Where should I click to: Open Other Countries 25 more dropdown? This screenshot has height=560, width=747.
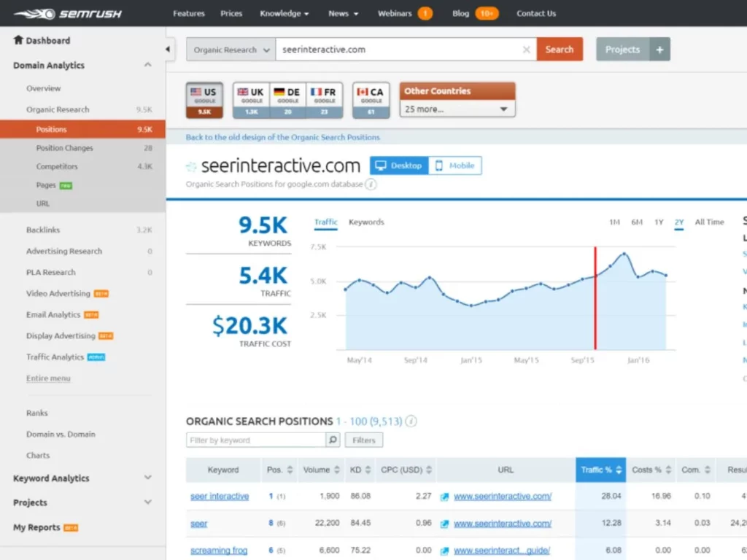click(x=457, y=109)
